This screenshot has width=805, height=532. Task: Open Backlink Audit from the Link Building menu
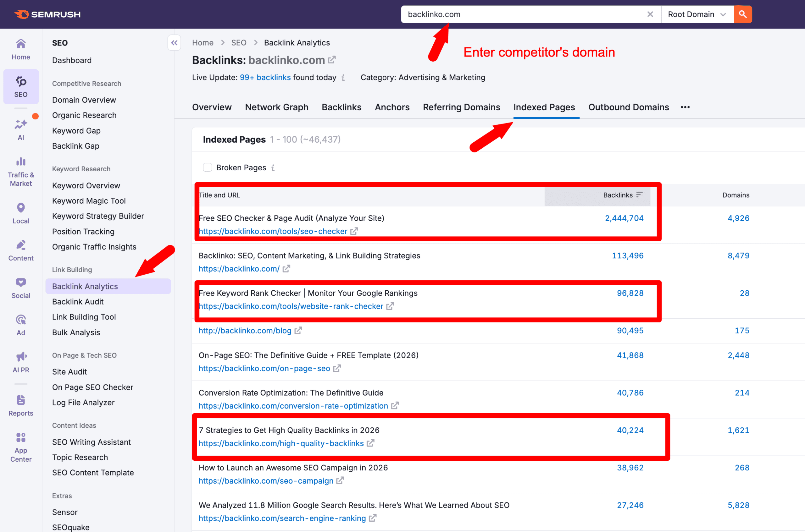78,301
